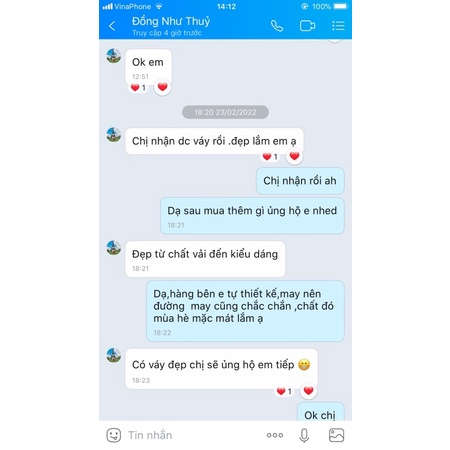Open the image gallery picker icon
Viewport: 450px width, 450px height.
(336, 435)
